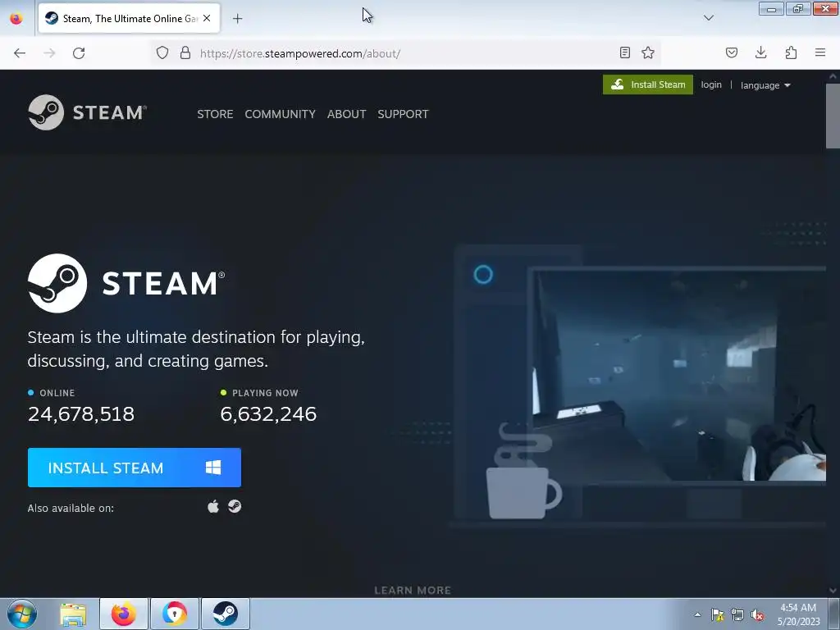Click the large blue INSTALL STEAM button
Screen dimensions: 840x630
[135, 468]
